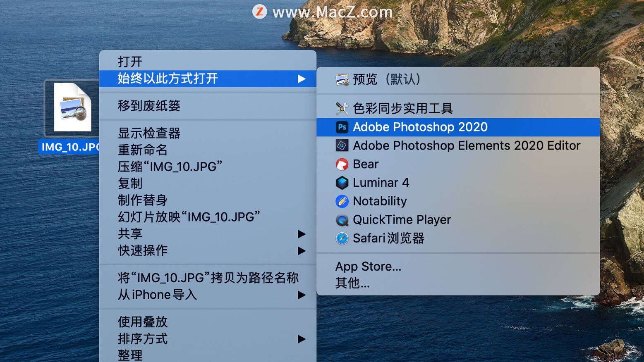Select the Notability label

tap(380, 201)
